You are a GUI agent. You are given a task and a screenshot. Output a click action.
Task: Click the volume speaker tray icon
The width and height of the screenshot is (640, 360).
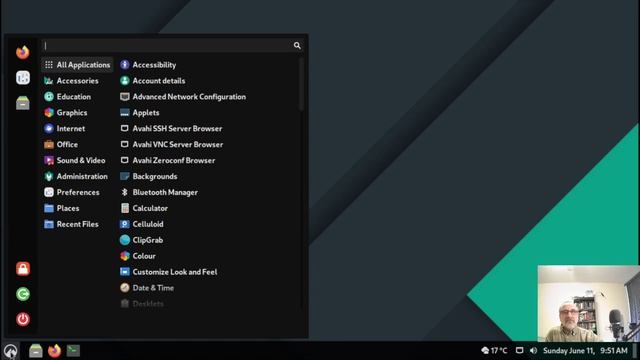[533, 351]
